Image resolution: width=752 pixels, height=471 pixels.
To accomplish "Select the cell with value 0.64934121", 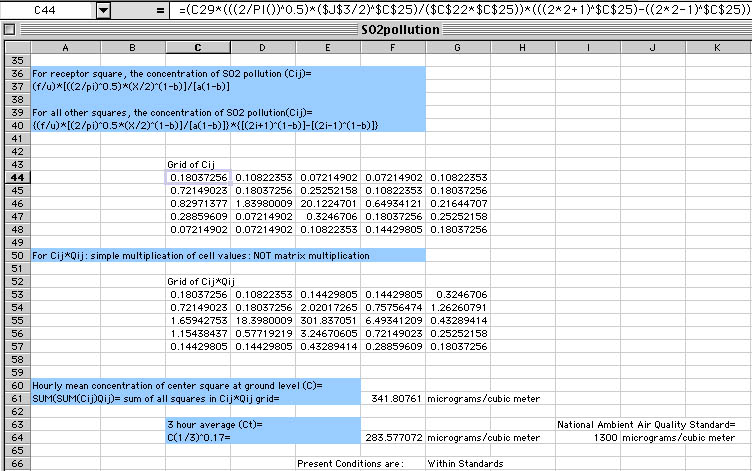I will click(393, 203).
